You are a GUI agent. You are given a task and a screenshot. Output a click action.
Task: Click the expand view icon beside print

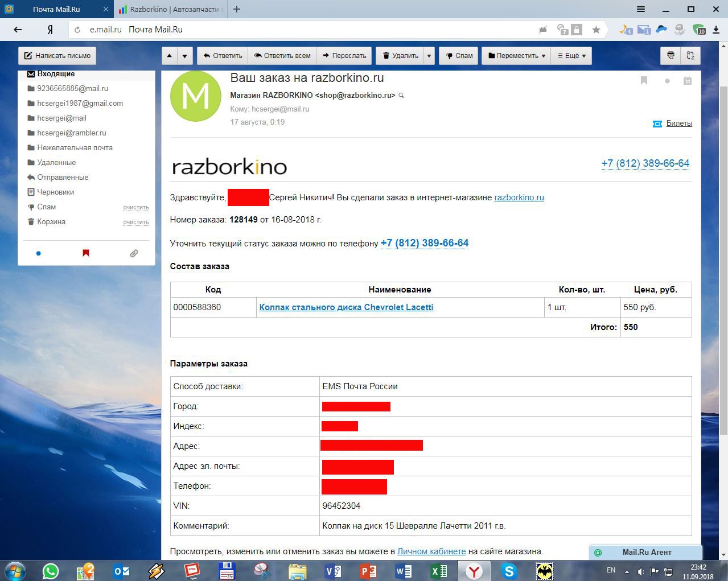[690, 56]
